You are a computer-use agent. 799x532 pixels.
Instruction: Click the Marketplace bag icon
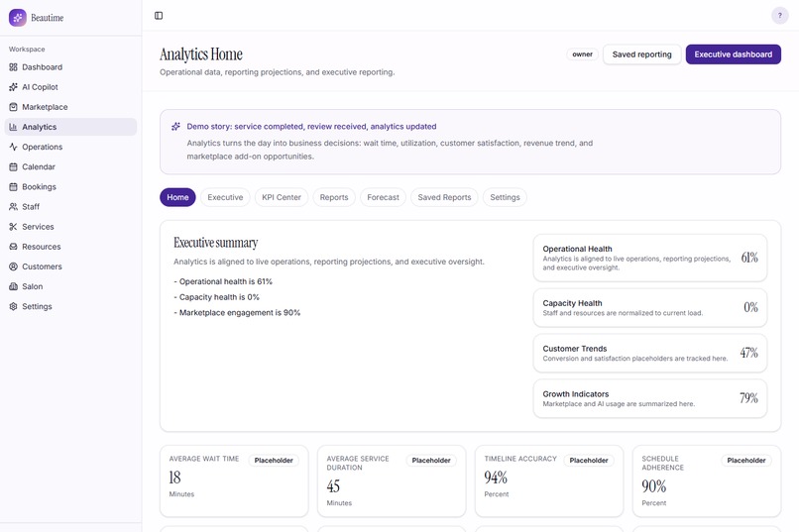[13, 107]
